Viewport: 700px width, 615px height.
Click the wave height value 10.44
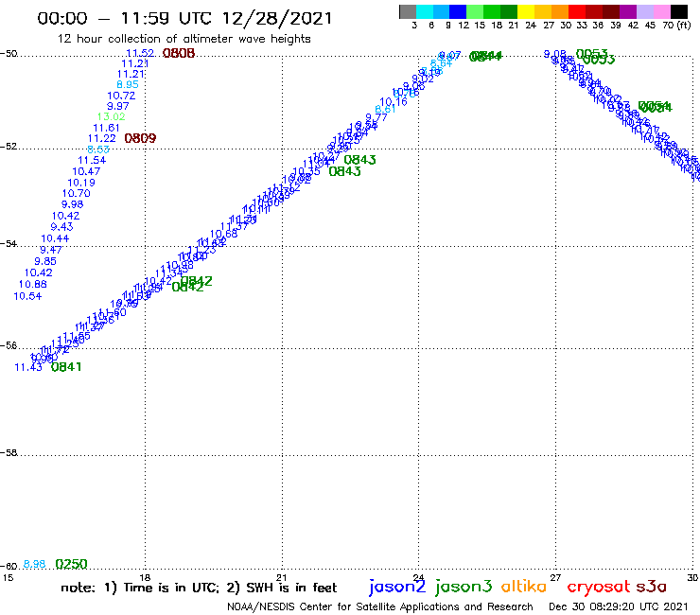[55, 238]
